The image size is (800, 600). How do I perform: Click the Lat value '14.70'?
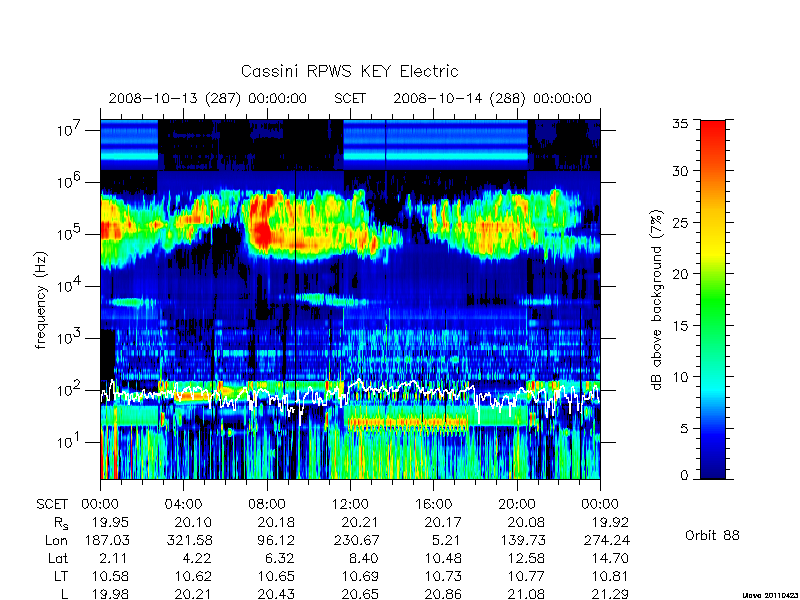pyautogui.click(x=610, y=558)
